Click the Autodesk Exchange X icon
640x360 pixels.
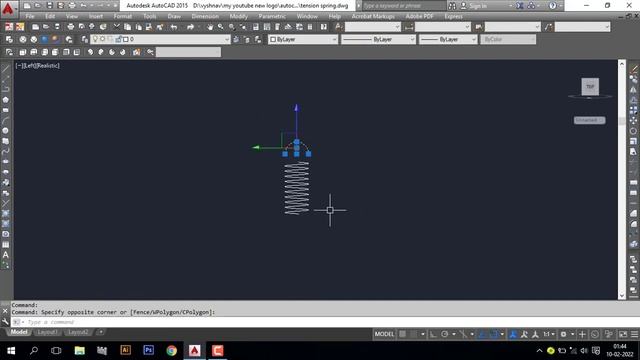click(x=520, y=6)
